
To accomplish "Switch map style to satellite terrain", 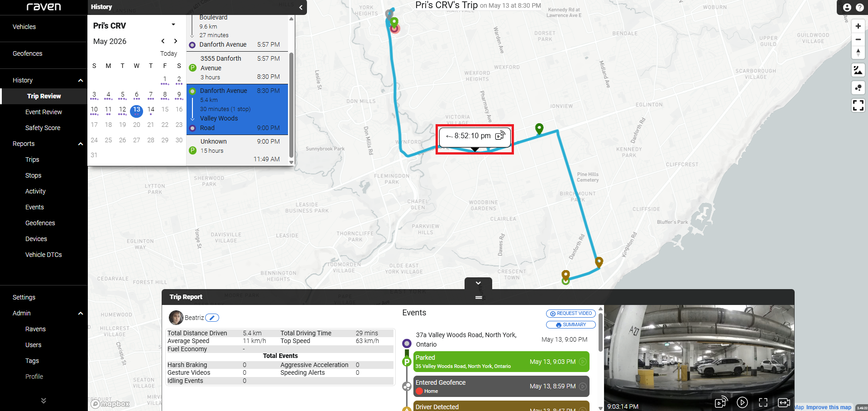I will [x=858, y=70].
